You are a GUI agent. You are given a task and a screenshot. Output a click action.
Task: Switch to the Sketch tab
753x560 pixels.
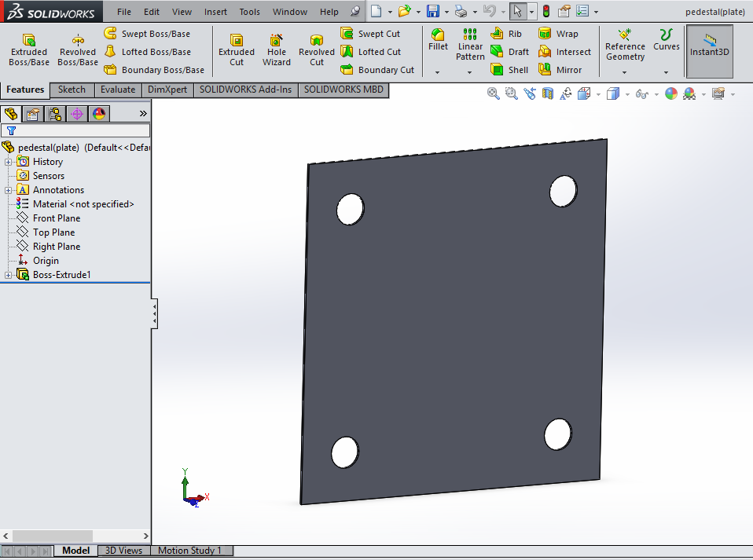(x=72, y=90)
